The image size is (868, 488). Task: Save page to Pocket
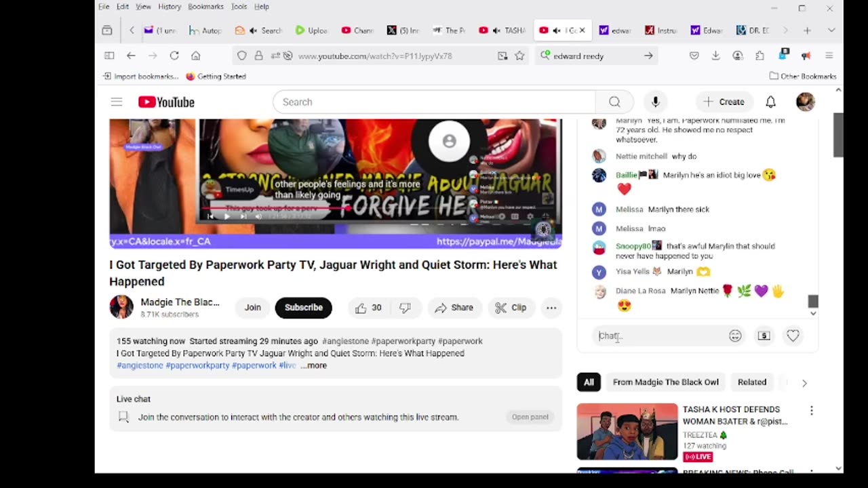[694, 56]
